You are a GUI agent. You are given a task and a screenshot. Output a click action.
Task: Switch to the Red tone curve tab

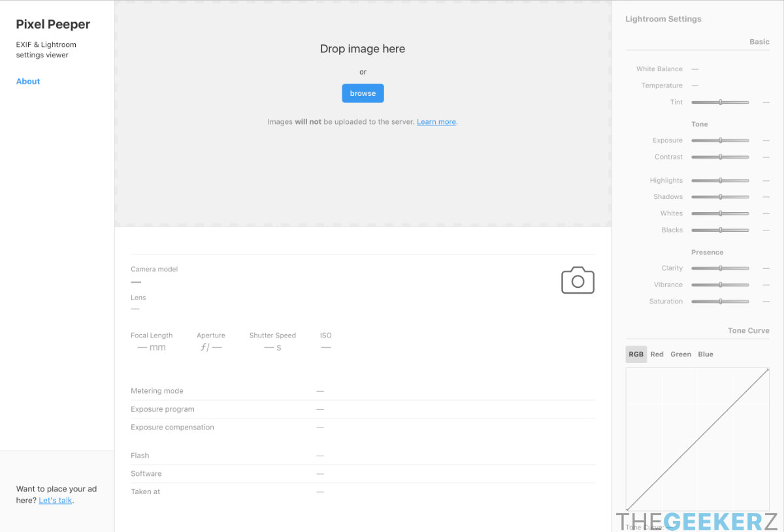point(657,354)
